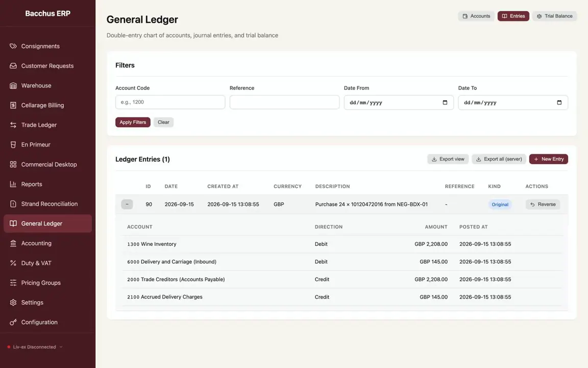Click the Date From field
The image size is (588, 368).
point(399,103)
